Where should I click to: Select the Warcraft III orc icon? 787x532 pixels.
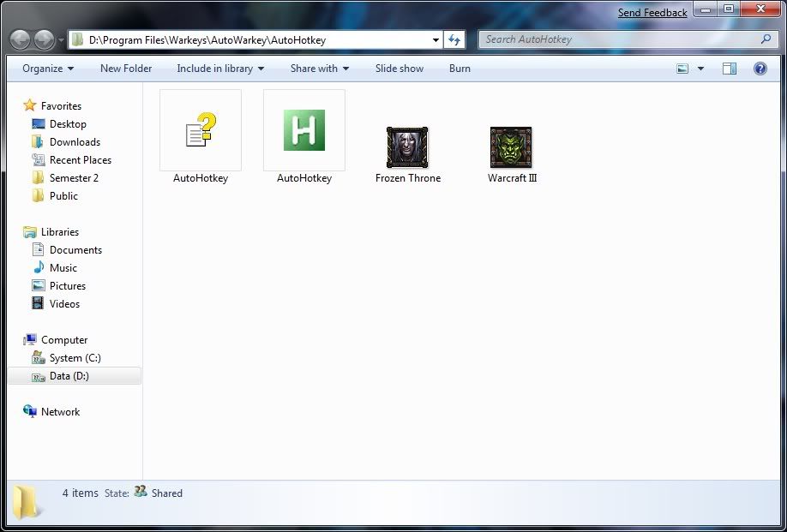[511, 146]
